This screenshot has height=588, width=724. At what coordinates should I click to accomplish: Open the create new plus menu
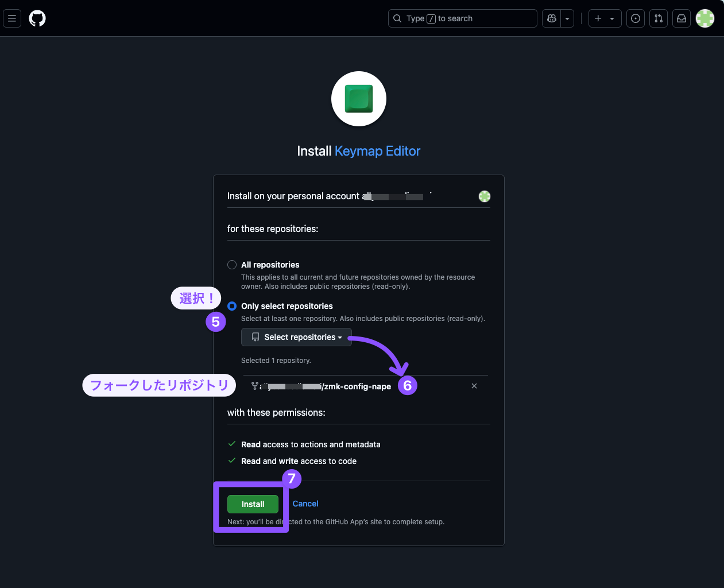605,18
